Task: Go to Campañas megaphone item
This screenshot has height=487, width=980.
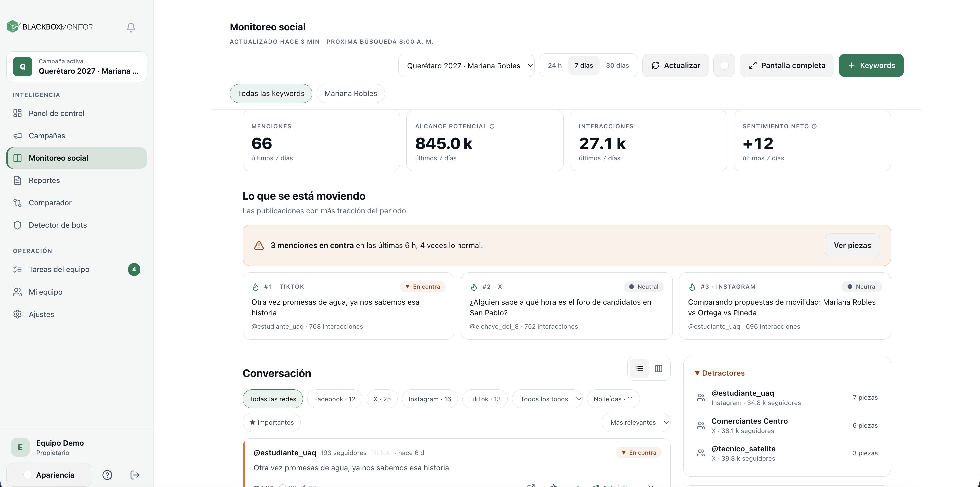Action: click(x=76, y=135)
